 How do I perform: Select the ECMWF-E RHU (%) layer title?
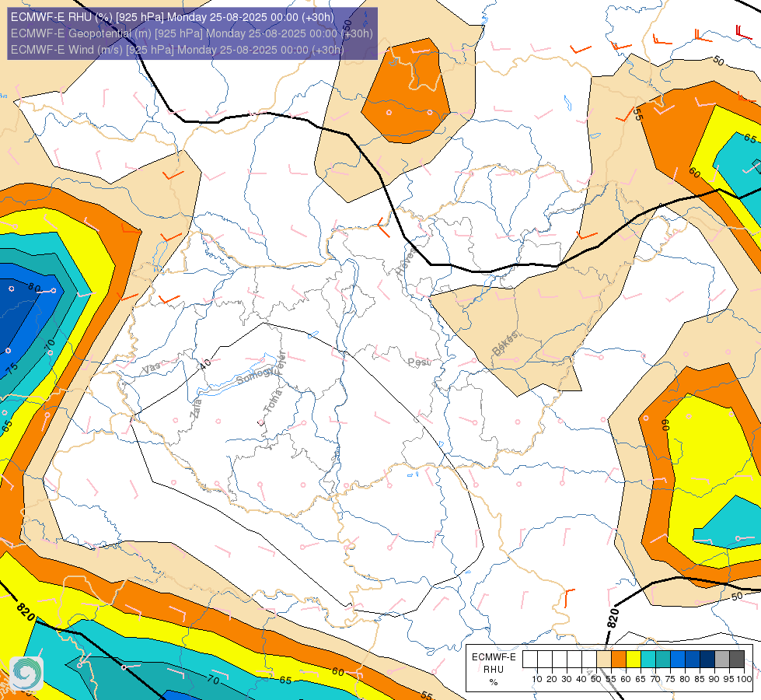[173, 17]
